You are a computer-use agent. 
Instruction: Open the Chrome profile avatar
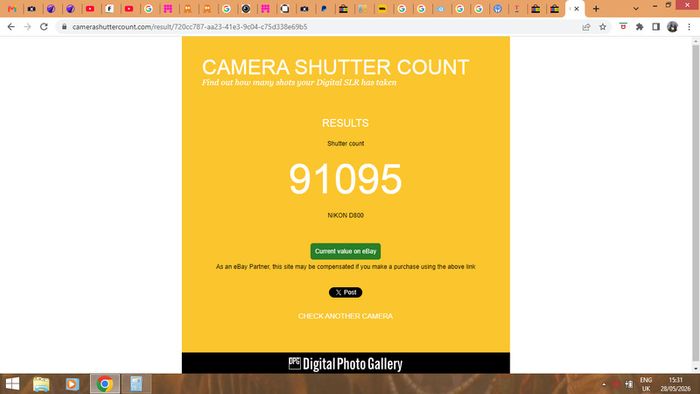(672, 27)
